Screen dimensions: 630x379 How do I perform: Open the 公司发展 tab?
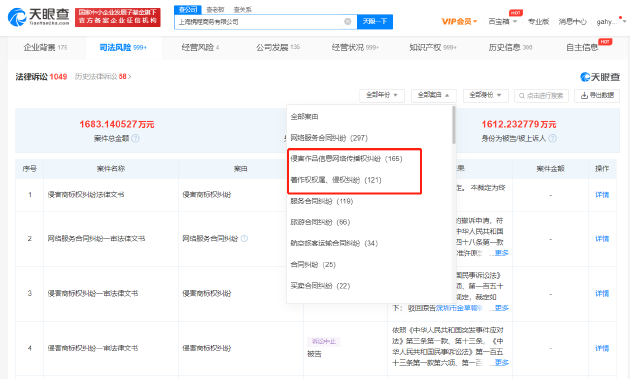click(x=278, y=47)
